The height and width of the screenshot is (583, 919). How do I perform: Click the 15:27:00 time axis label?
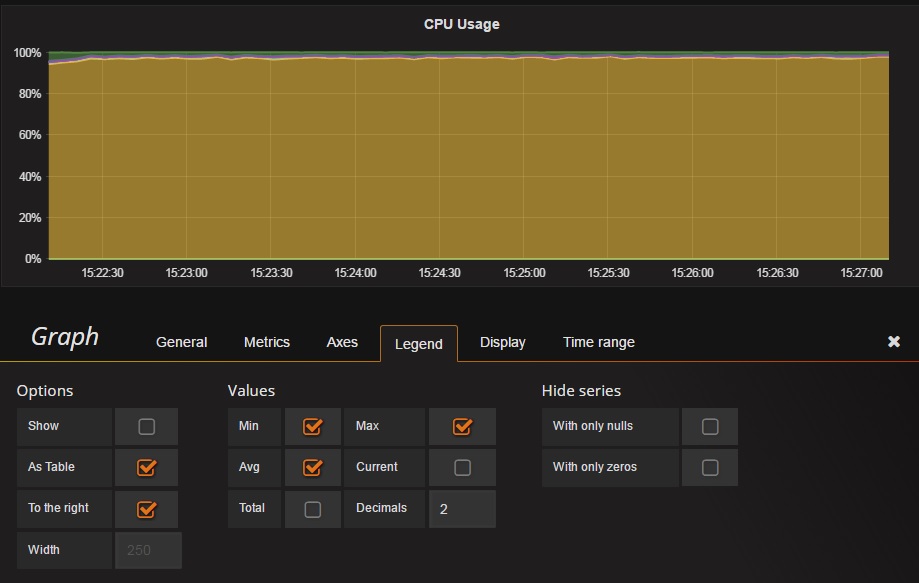pyautogui.click(x=862, y=272)
